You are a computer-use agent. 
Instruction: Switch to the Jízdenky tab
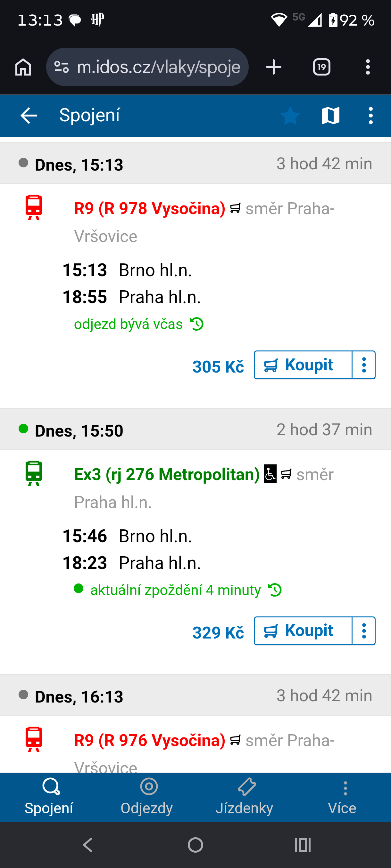click(x=245, y=797)
